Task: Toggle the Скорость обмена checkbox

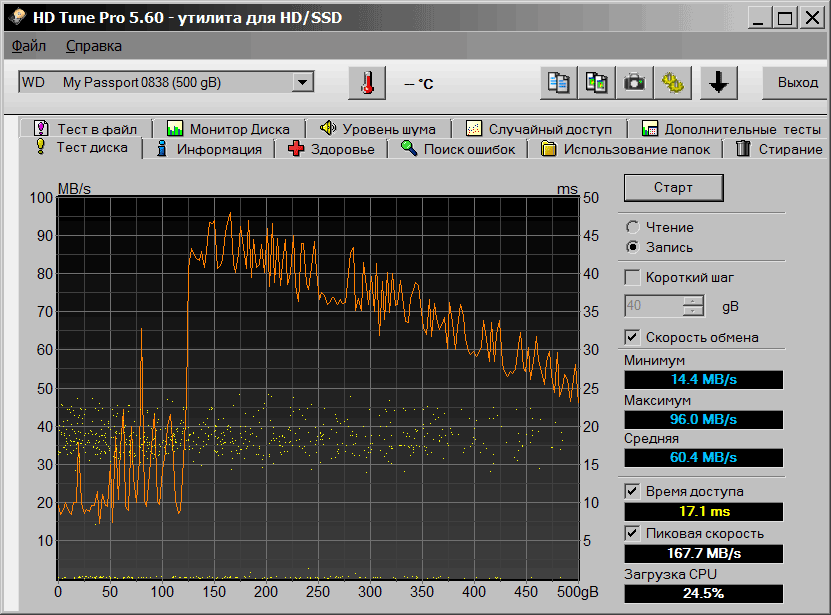Action: coord(632,337)
